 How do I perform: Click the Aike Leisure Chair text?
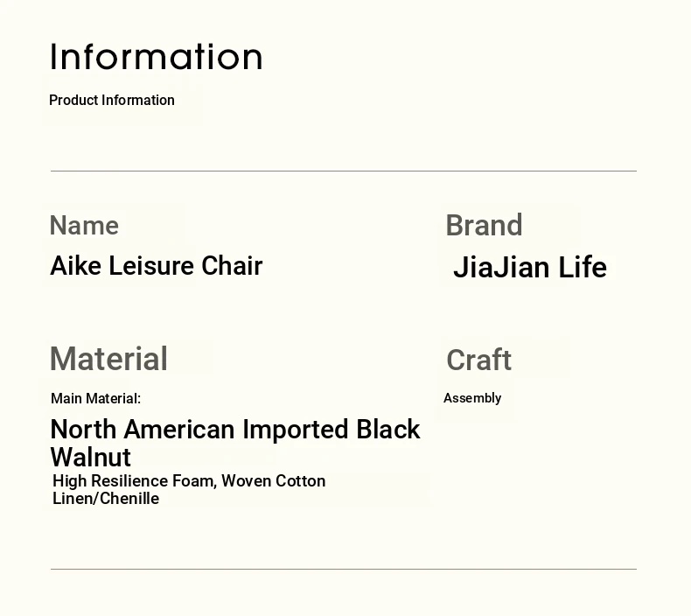click(157, 265)
